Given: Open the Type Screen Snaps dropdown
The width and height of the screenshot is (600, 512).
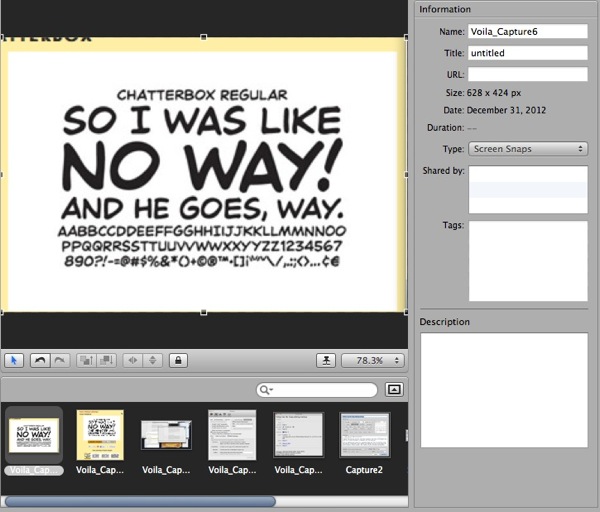Looking at the screenshot, I should [528, 149].
